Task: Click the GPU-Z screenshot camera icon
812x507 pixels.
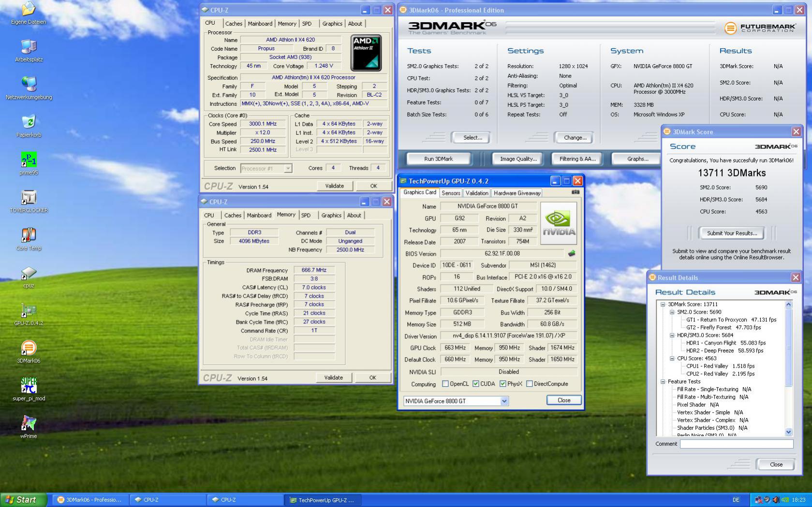Action: point(575,192)
